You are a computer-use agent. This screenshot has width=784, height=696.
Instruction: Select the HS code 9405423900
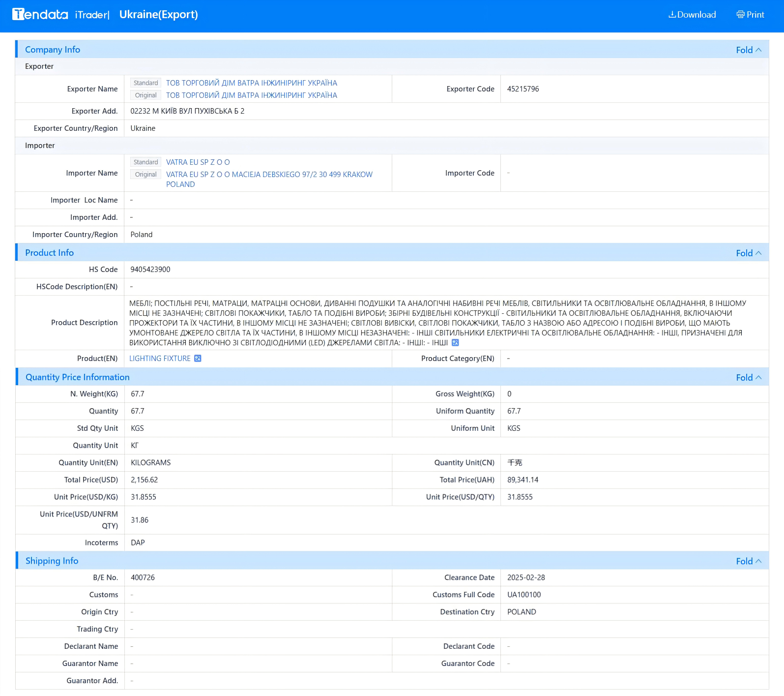coord(150,270)
